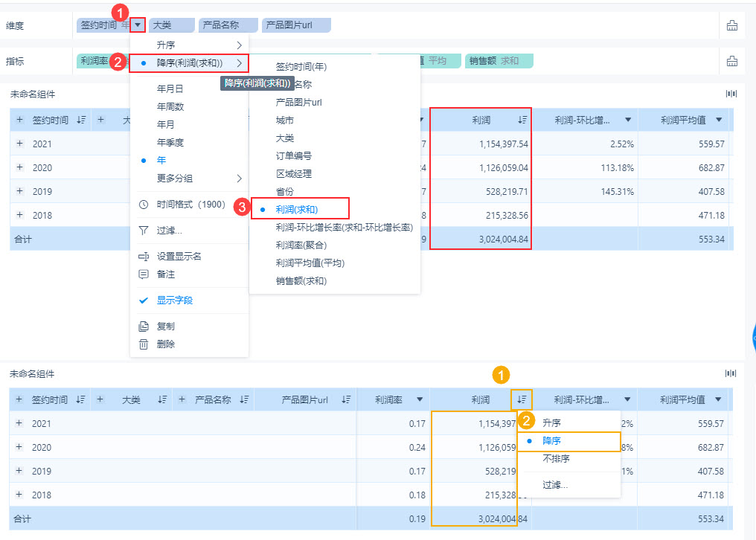Expand the 2018 row in bottom table

[19, 494]
